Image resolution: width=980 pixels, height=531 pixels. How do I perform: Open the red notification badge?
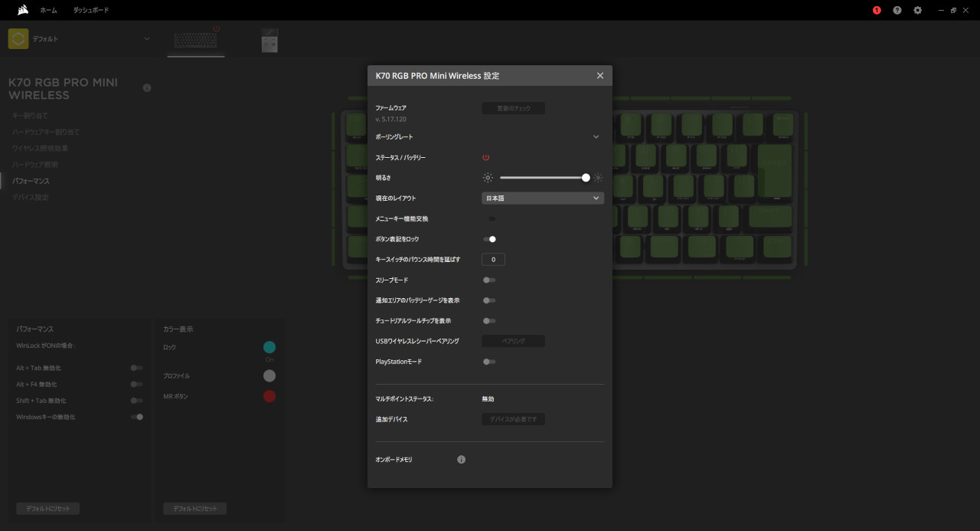pos(877,10)
